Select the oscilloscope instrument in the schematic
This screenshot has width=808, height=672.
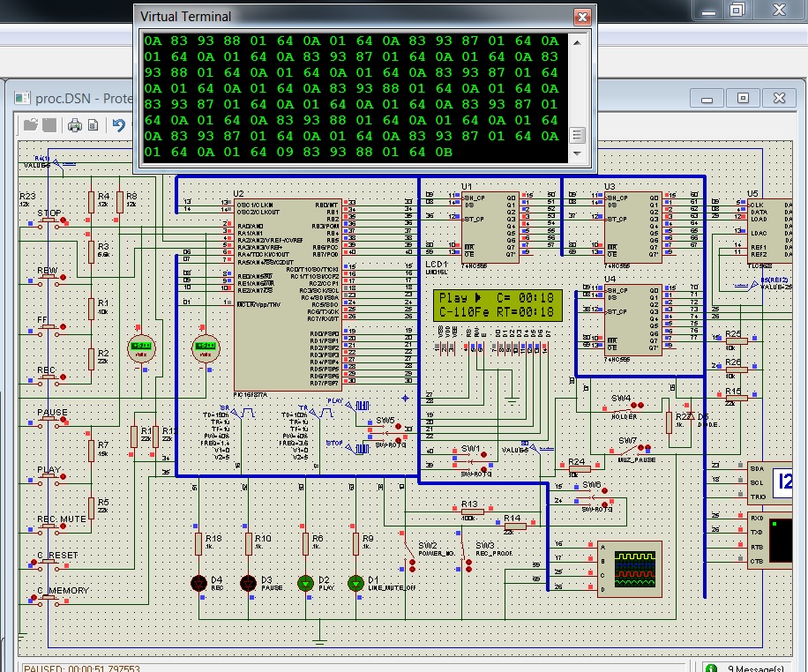[x=630, y=569]
